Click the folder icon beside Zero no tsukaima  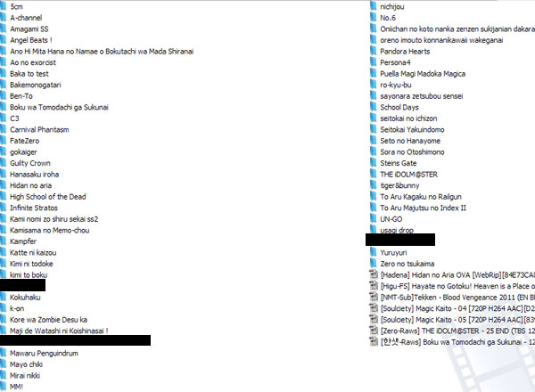374,264
